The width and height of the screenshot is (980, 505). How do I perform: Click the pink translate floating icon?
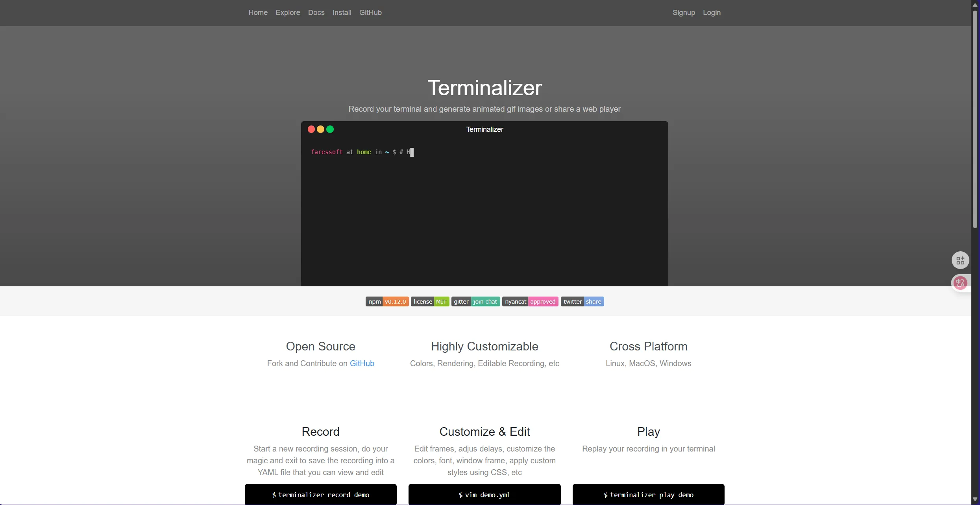coord(960,283)
